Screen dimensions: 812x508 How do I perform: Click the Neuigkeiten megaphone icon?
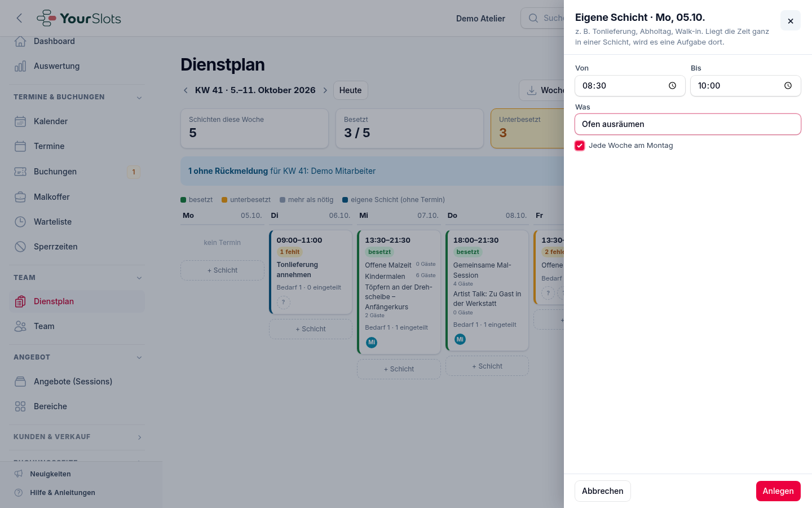coord(19,474)
